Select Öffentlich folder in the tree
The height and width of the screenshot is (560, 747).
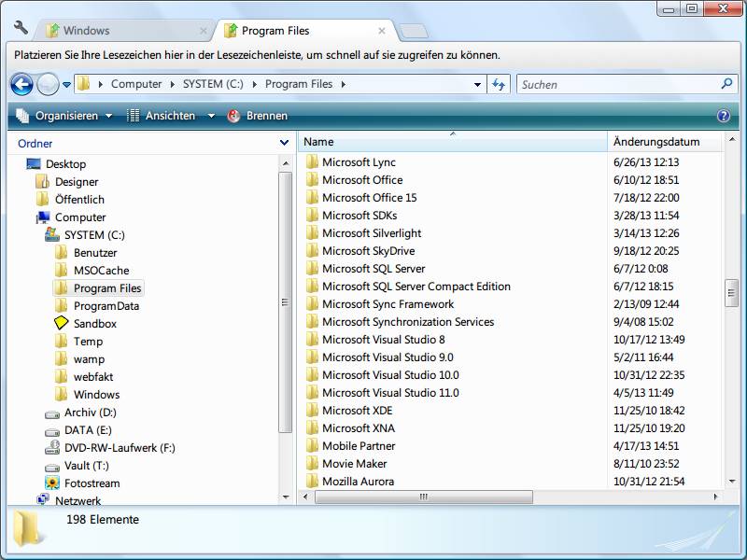coord(79,200)
